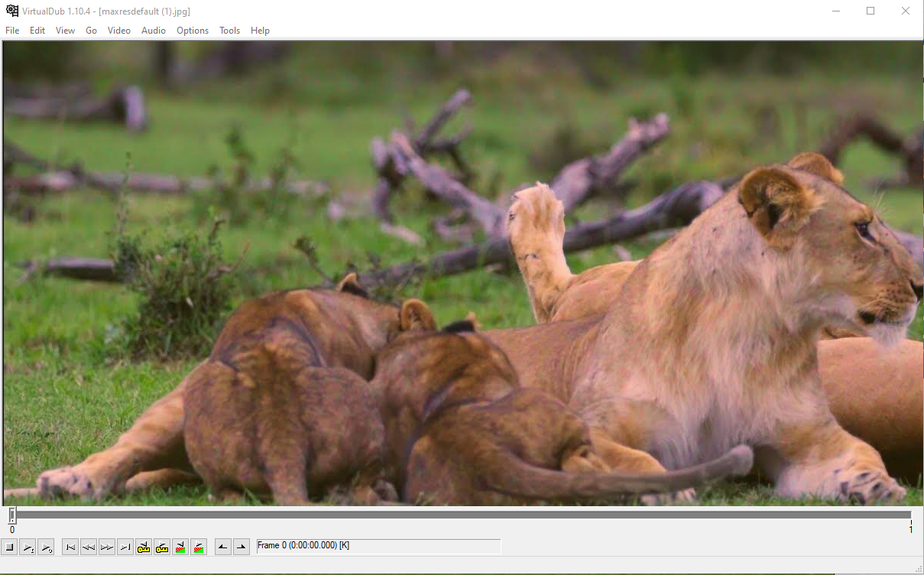The width and height of the screenshot is (924, 575).
Task: Open the Video menu
Action: [118, 31]
